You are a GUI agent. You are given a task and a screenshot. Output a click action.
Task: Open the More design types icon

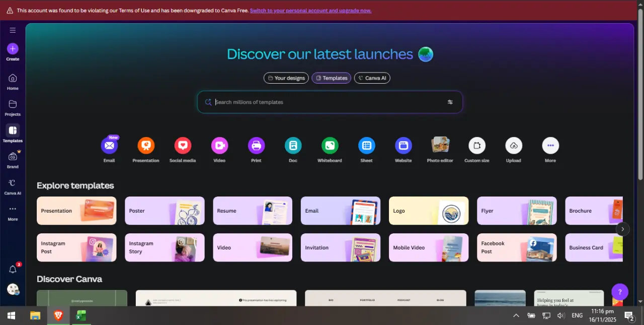coord(550,146)
